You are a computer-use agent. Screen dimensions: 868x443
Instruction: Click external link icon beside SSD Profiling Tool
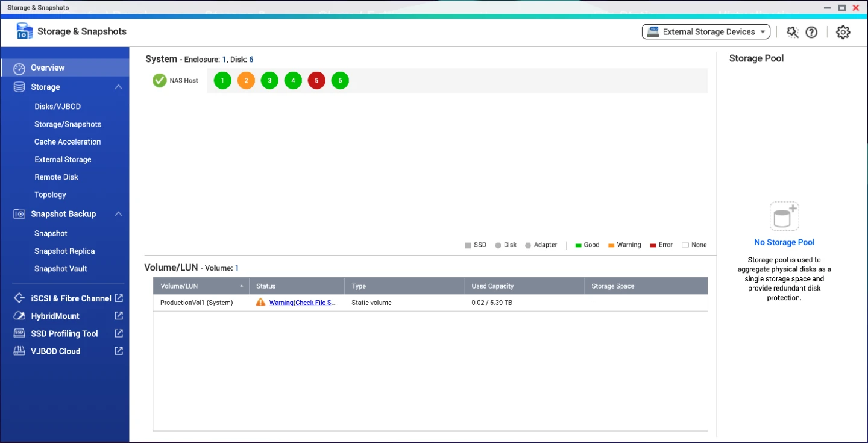[x=119, y=333]
